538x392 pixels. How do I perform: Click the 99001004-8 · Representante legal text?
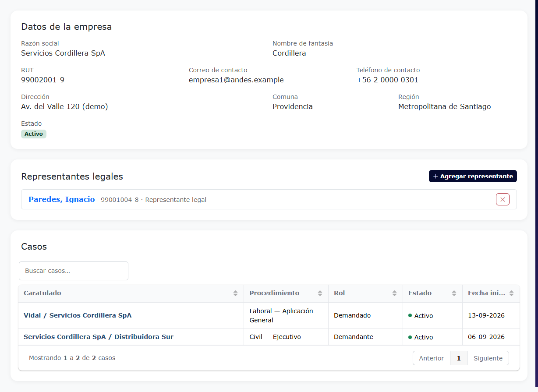click(x=153, y=200)
